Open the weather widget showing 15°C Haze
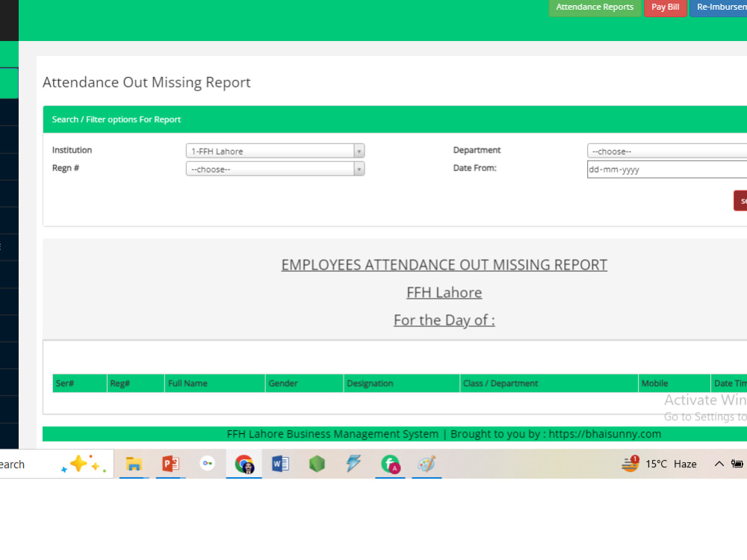The height and width of the screenshot is (560, 747). coord(659,464)
